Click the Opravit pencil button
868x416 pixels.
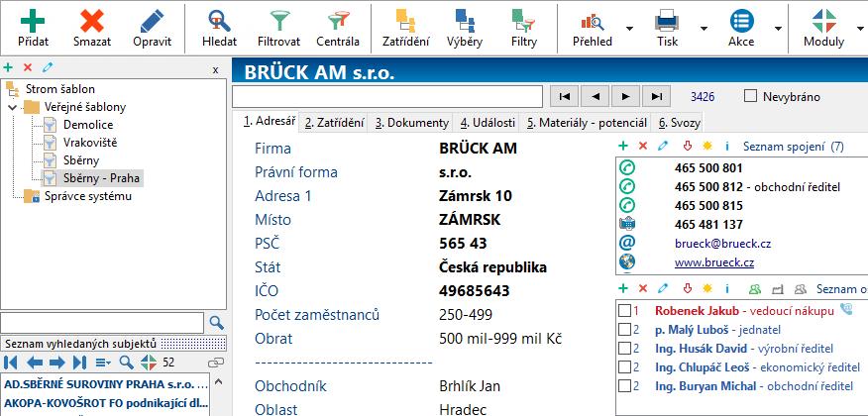click(x=153, y=28)
